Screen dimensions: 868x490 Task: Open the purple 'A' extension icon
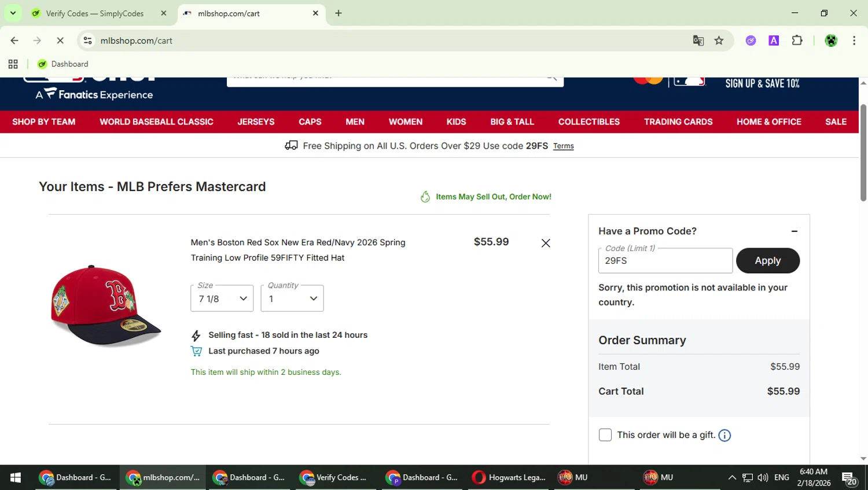tap(774, 40)
